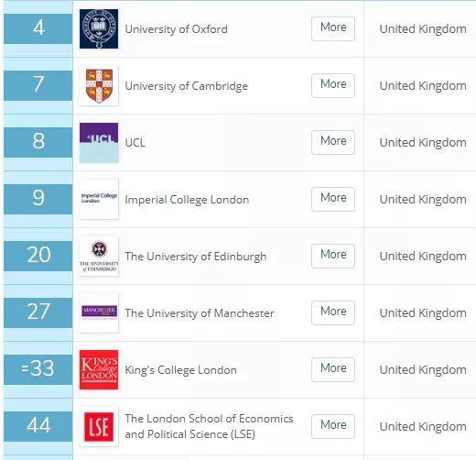The height and width of the screenshot is (460, 476).
Task: Expand the More button next to UCL
Action: [333, 142]
